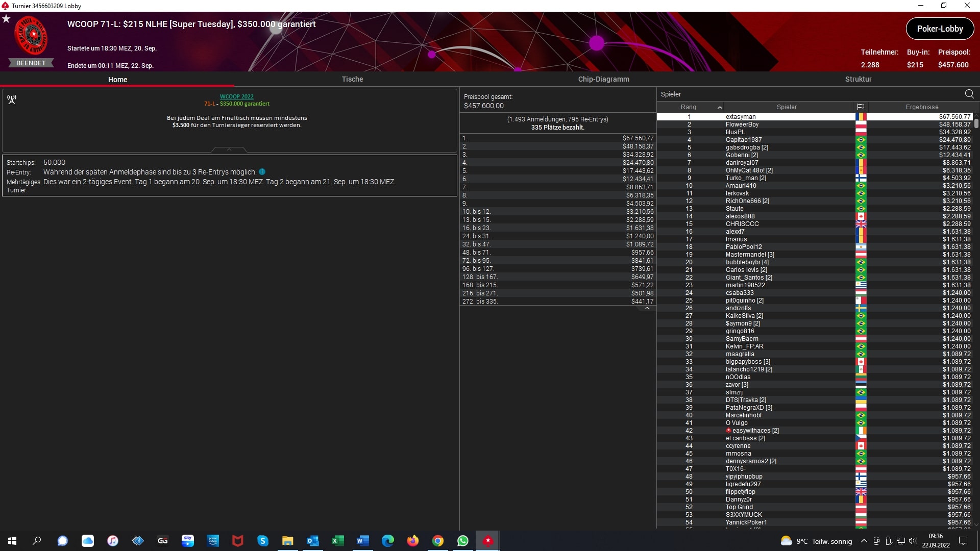This screenshot has height=551, width=980.
Task: Open Signal from the taskbar
Action: point(62,541)
